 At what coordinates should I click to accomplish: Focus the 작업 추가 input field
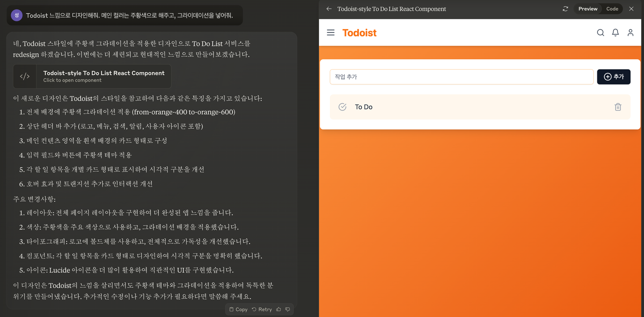click(461, 77)
